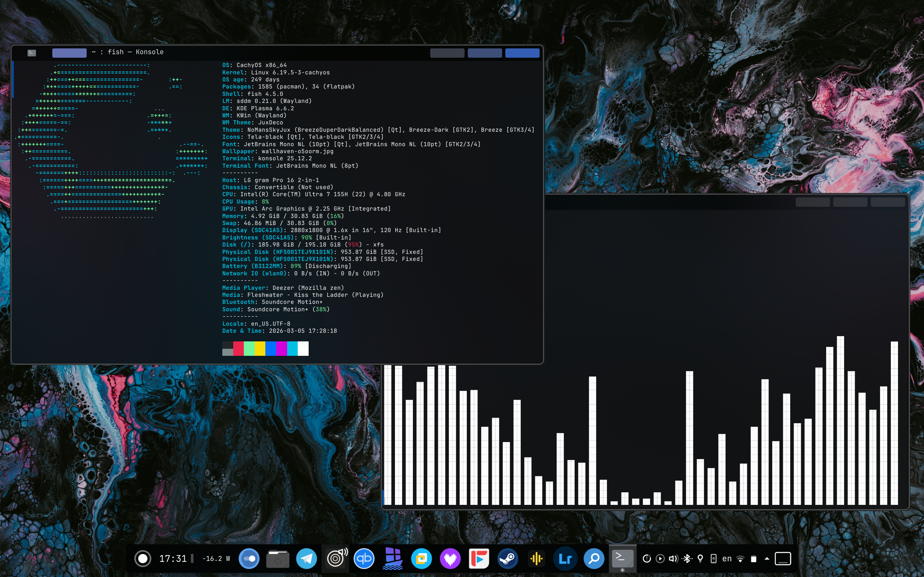924x577 pixels.
Task: Toggle night light bulb tray icon
Action: click(x=700, y=559)
